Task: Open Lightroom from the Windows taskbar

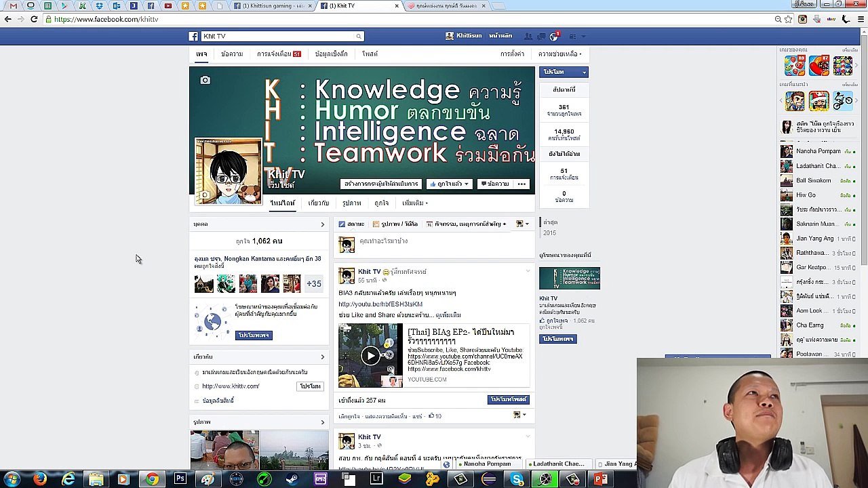Action: pyautogui.click(x=376, y=480)
